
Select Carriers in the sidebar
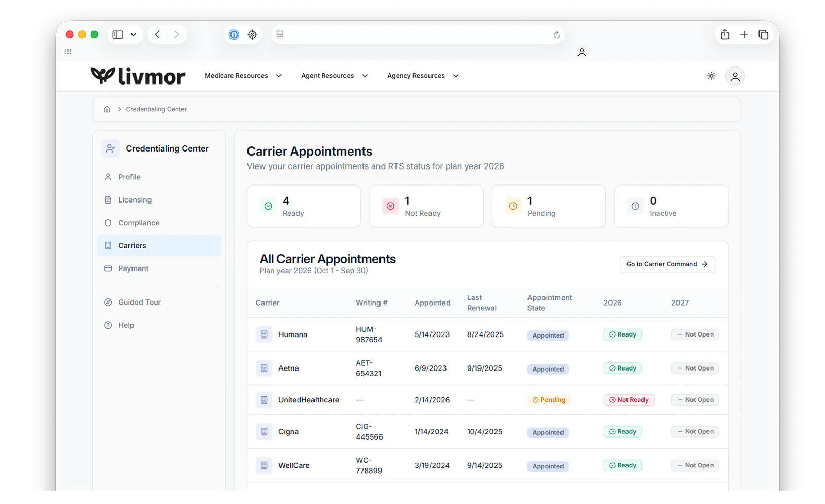pos(159,246)
